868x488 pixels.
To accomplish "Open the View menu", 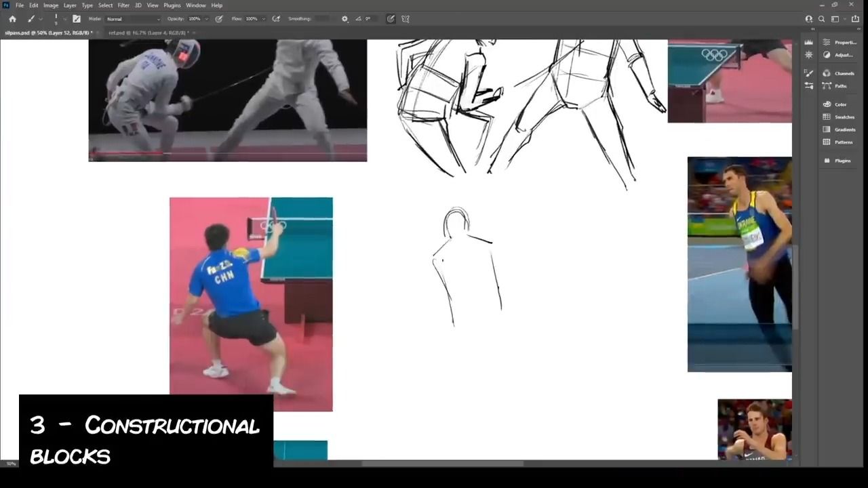I will tap(153, 5).
